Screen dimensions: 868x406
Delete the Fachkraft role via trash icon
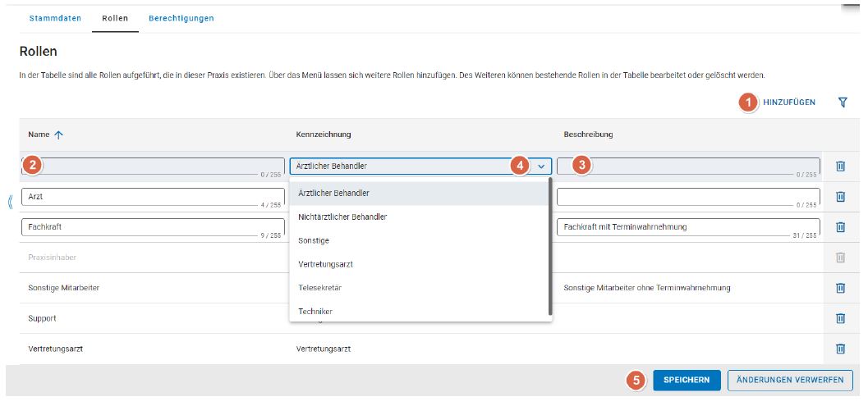(x=840, y=227)
